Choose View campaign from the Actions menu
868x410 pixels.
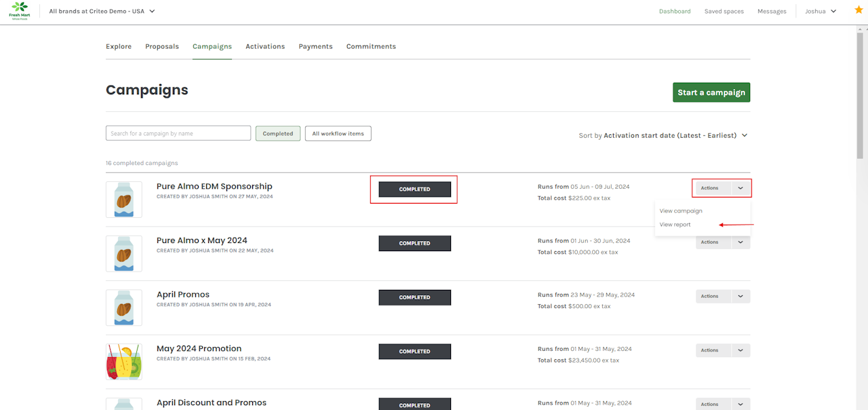[x=681, y=210]
